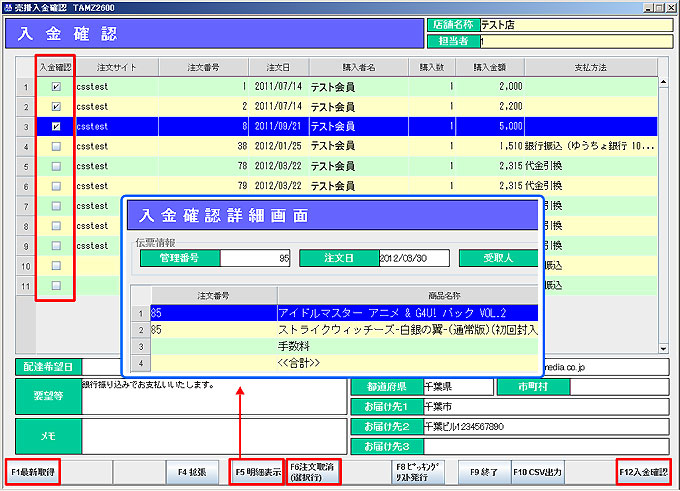
Task: Click F5 明細表示 button
Action: [258, 472]
